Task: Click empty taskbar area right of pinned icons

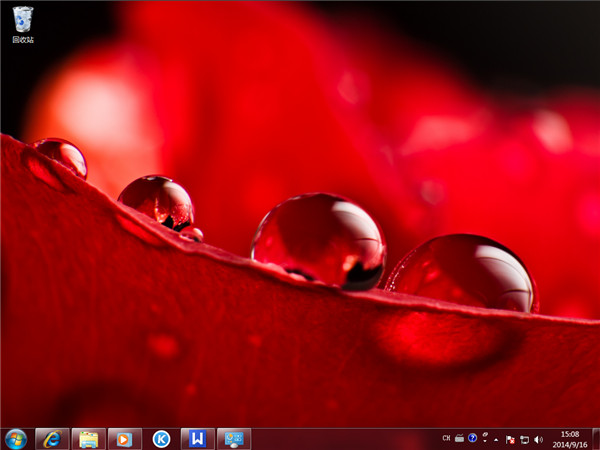Action: click(x=340, y=439)
